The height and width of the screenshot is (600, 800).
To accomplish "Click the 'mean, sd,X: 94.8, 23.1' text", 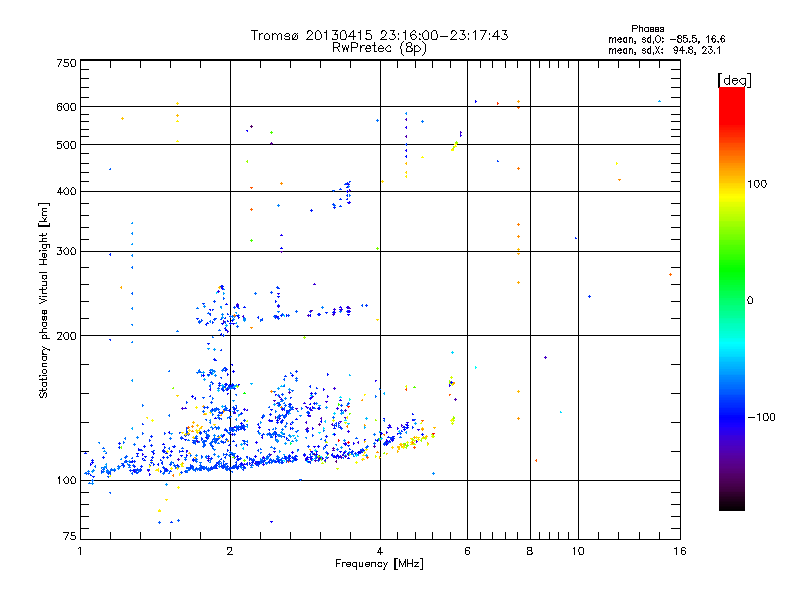I will coord(664,50).
